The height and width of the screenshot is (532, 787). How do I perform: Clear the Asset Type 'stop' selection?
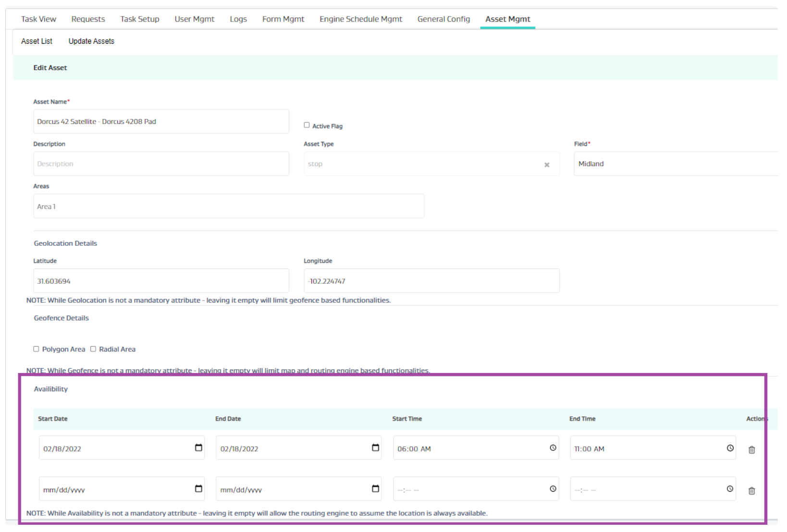click(x=547, y=165)
